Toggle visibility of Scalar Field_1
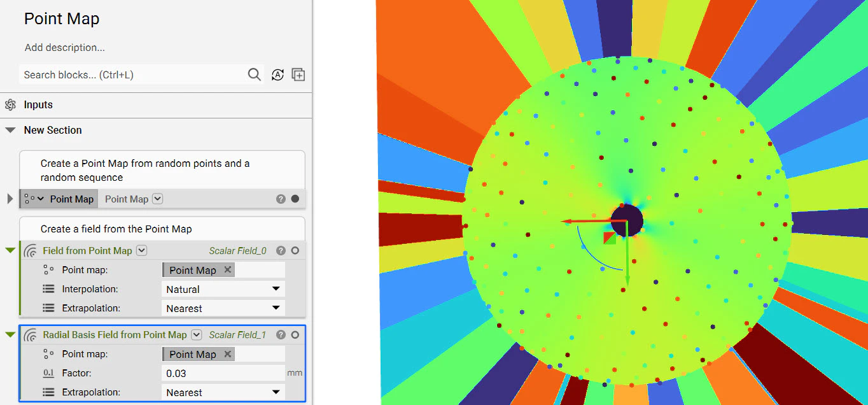 [x=294, y=334]
